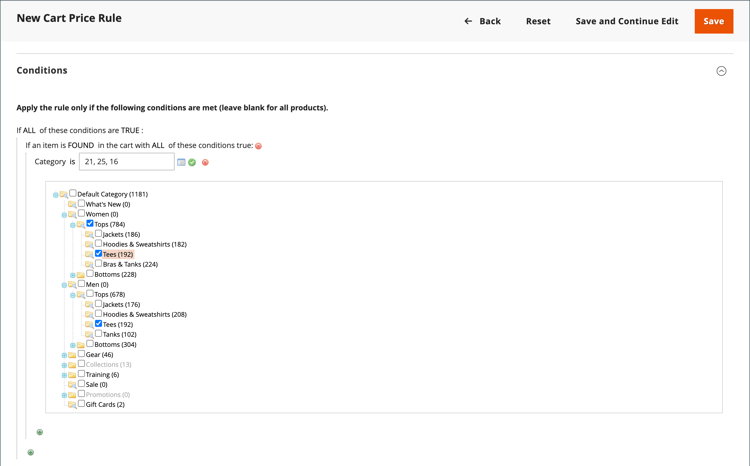Collapse the Women Tops (784) node

(73, 225)
